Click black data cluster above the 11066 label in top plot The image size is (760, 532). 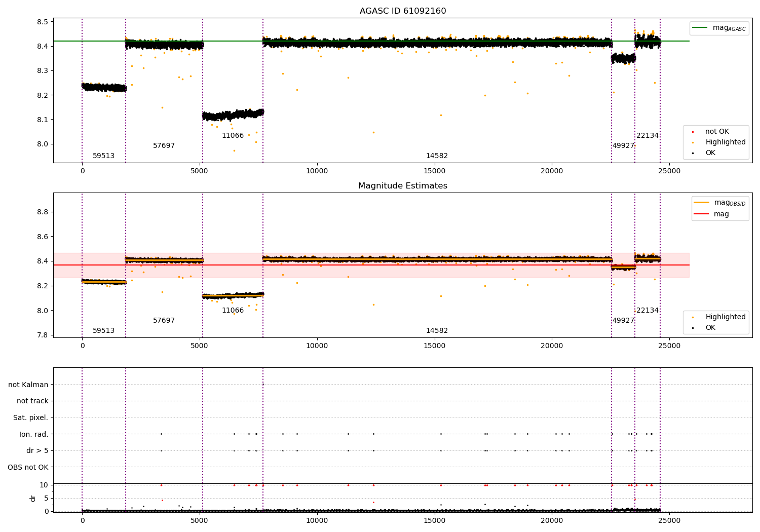tap(233, 115)
